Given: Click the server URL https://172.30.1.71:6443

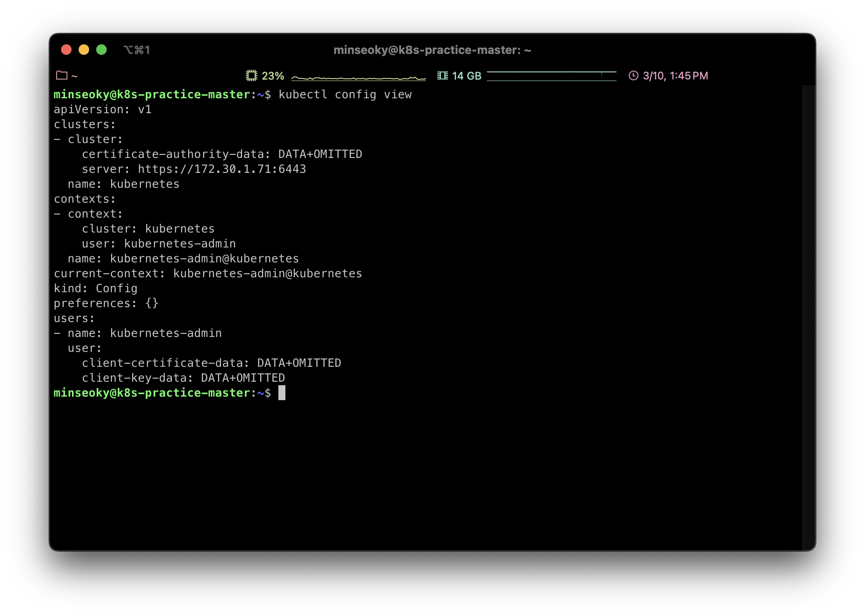Looking at the screenshot, I should (222, 169).
